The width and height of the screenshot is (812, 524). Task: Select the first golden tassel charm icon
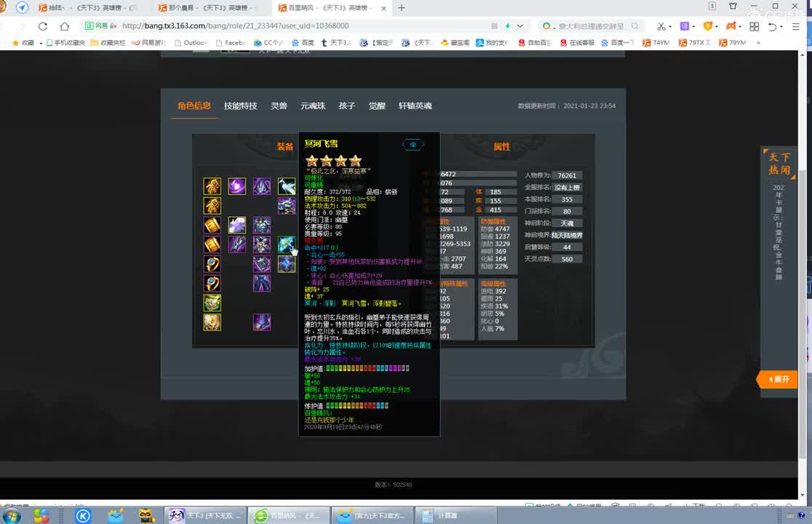[x=212, y=186]
